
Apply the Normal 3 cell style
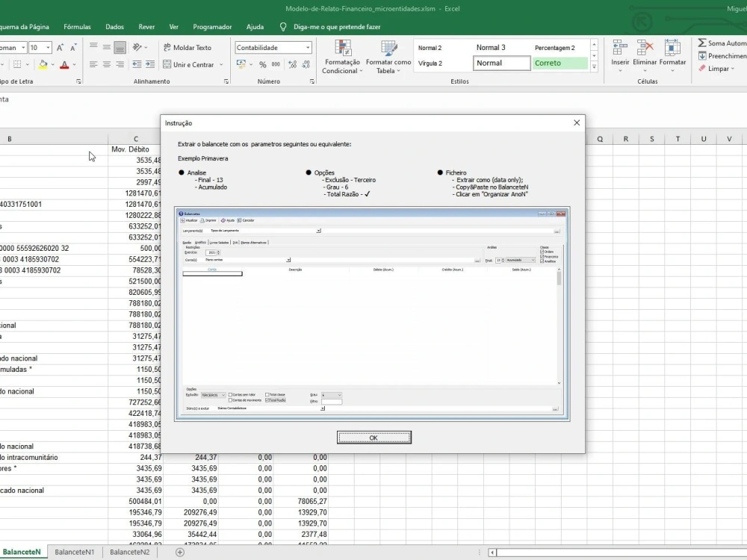pyautogui.click(x=501, y=47)
